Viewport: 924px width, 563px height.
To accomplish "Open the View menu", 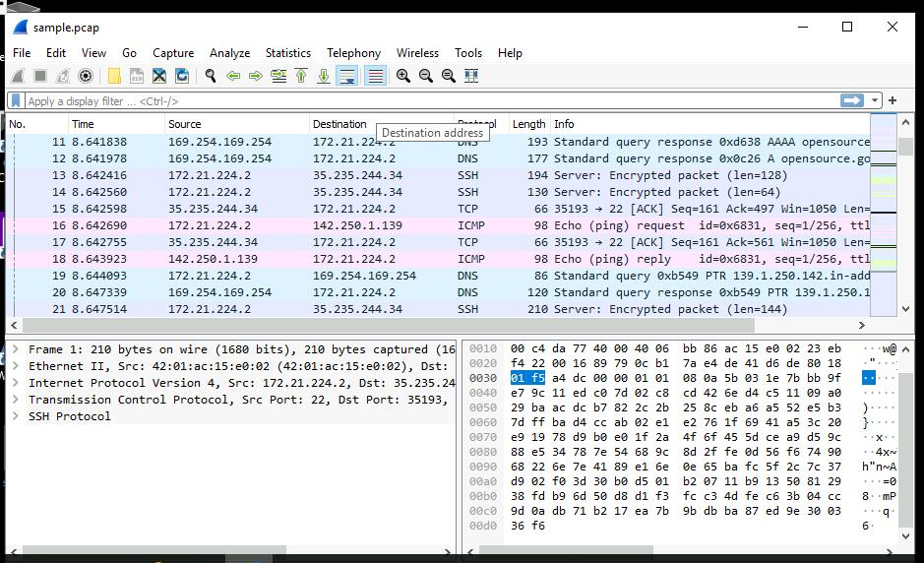I will [93, 53].
